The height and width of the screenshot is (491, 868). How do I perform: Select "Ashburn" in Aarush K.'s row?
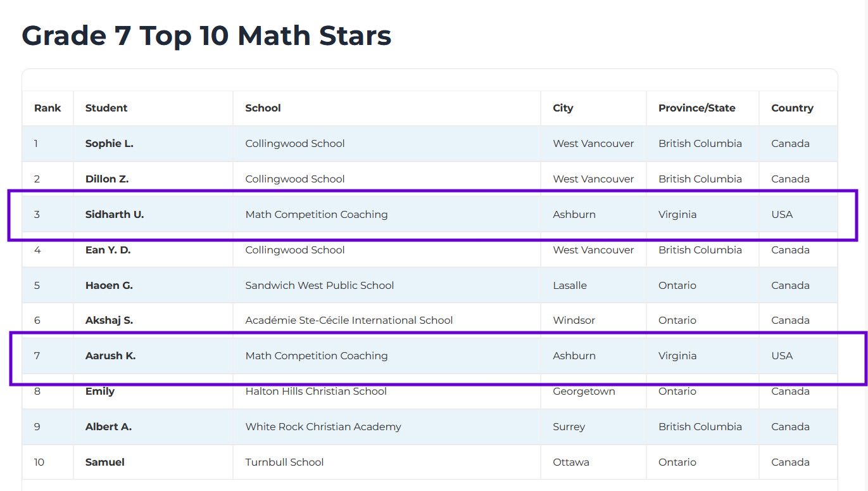click(574, 355)
